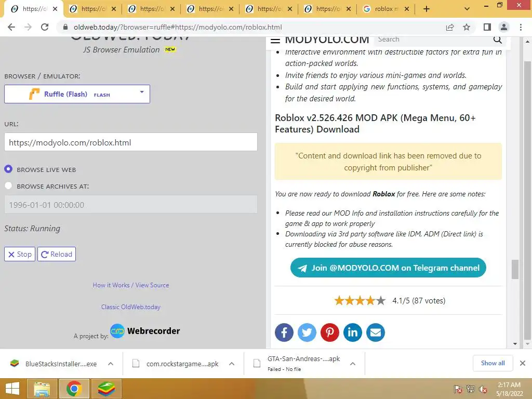Expand the BlueStacksInstaller download options
This screenshot has width=532, height=399.
click(x=111, y=364)
